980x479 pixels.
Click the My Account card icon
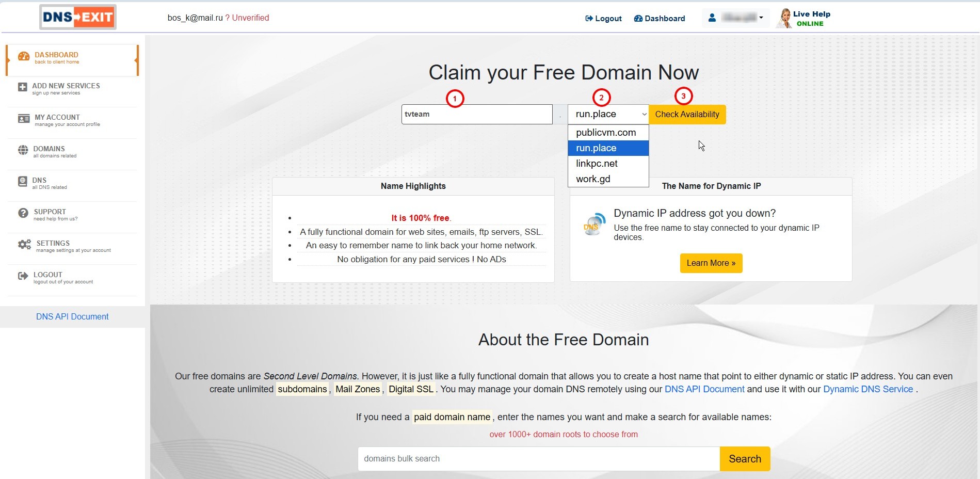[x=24, y=119]
